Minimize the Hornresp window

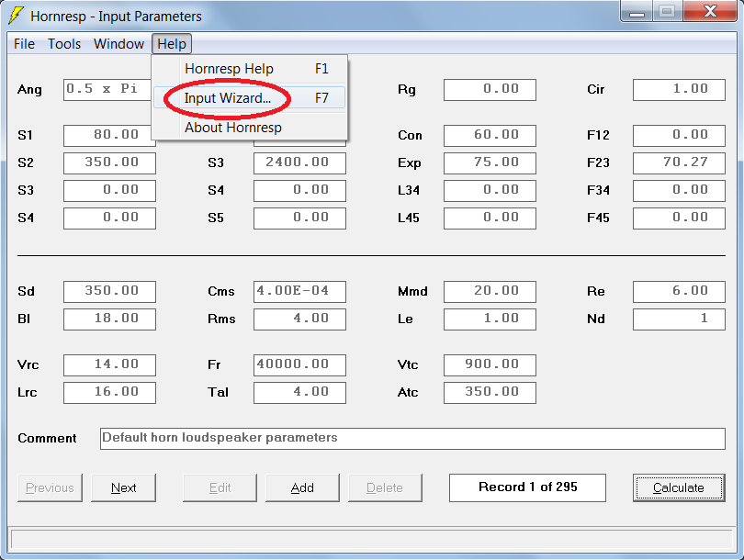coord(637,11)
